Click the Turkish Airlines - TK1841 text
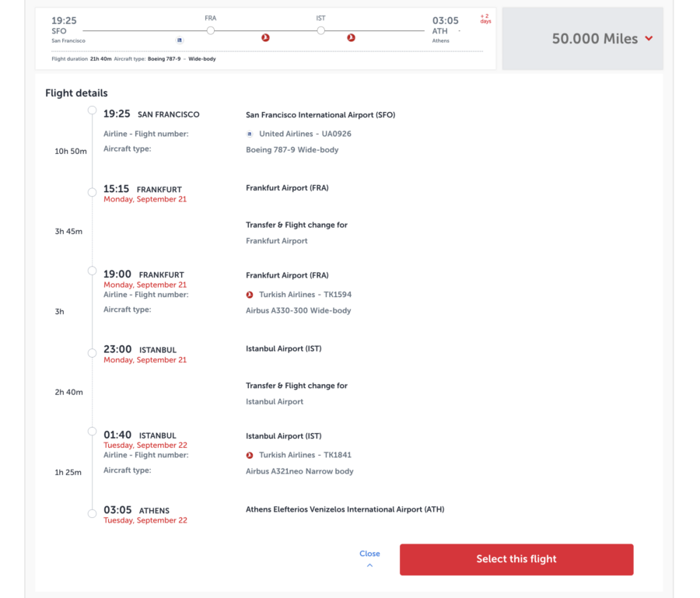Screen dimensions: 700x598 pos(306,455)
